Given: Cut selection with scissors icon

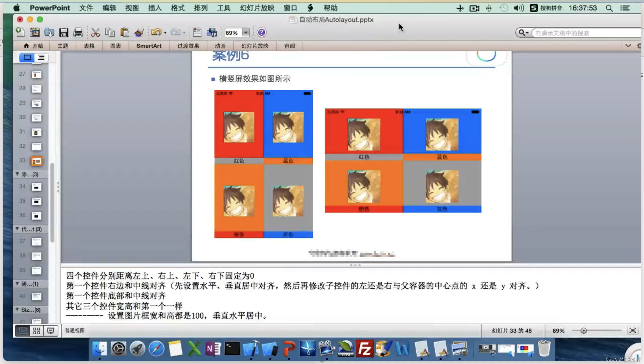Looking at the screenshot, I should tap(95, 33).
